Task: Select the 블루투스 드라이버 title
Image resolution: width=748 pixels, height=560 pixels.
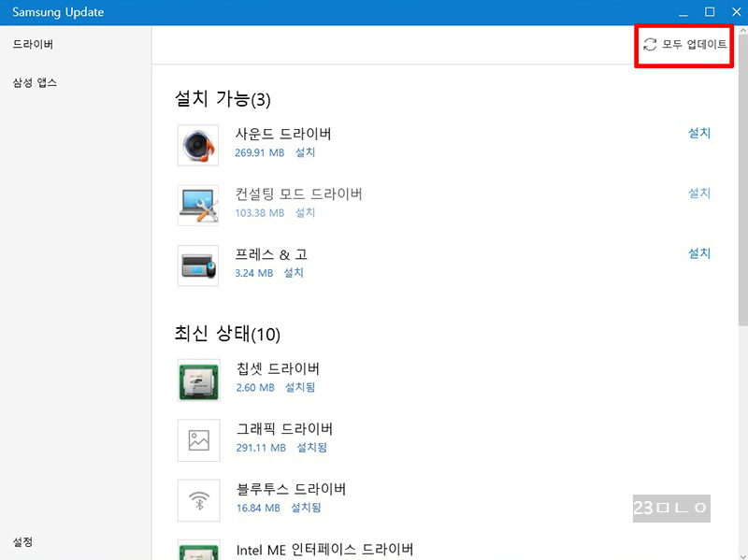Action: click(291, 488)
